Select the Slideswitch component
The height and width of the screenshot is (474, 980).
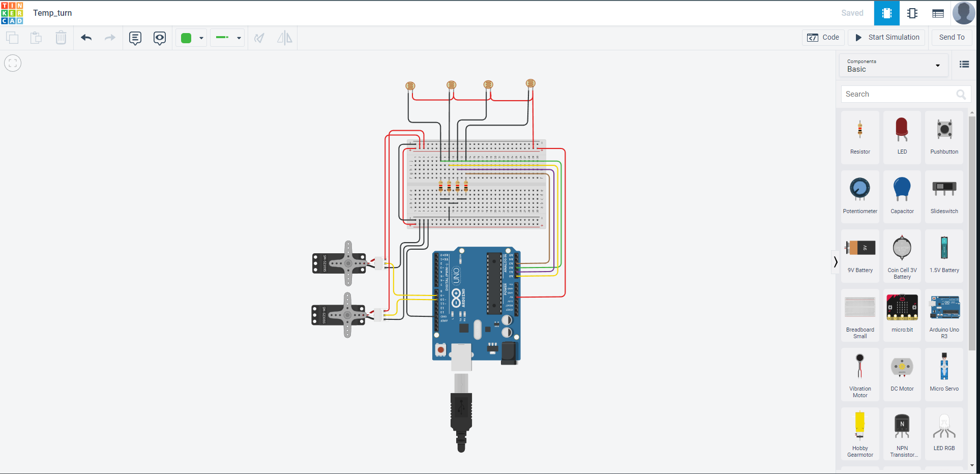pos(944,196)
